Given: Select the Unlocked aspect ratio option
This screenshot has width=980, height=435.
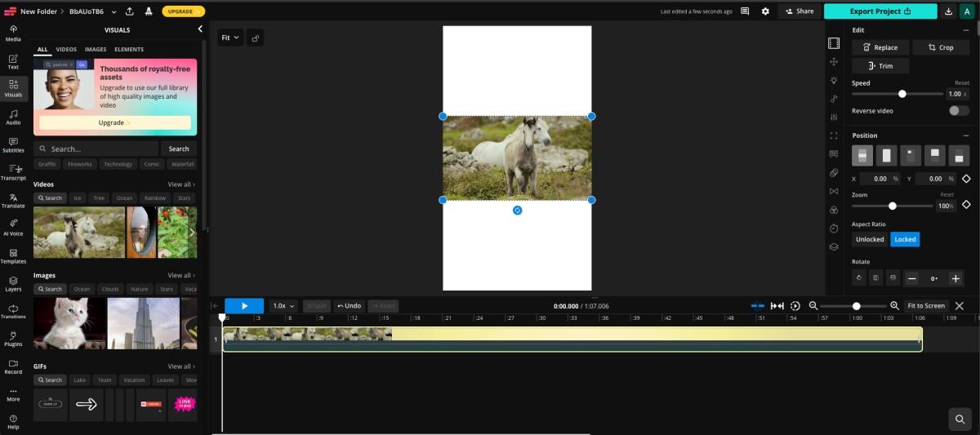Looking at the screenshot, I should pos(869,239).
